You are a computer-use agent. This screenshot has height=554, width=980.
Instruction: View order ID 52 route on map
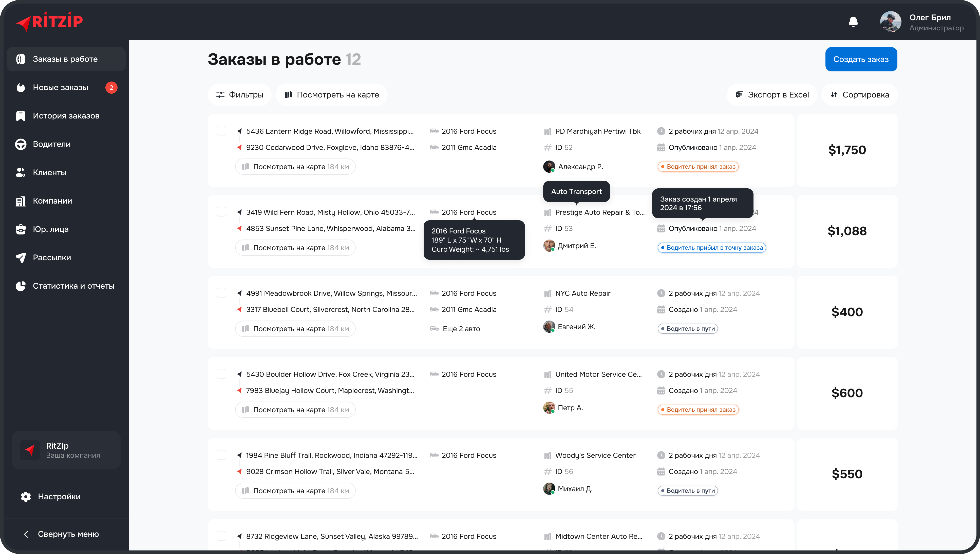(295, 167)
